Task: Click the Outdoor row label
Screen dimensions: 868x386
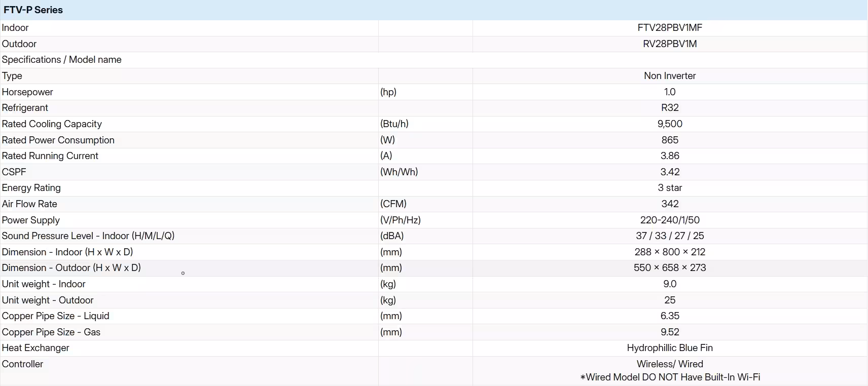Action: pyautogui.click(x=19, y=44)
